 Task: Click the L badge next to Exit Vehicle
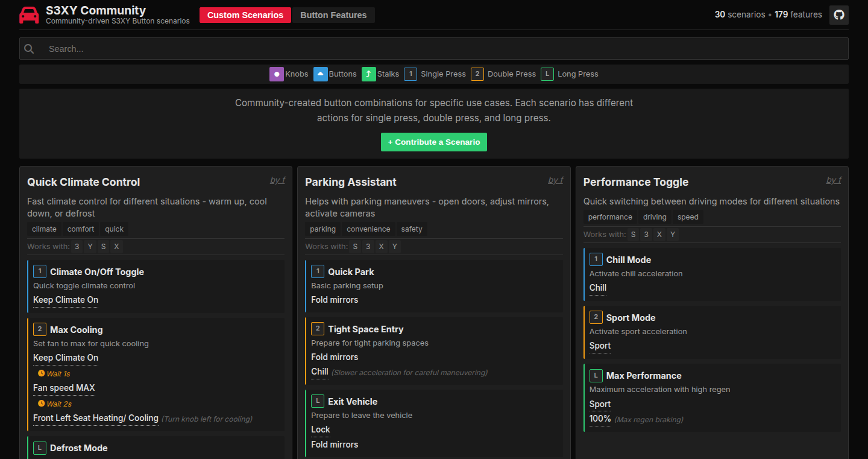point(318,401)
